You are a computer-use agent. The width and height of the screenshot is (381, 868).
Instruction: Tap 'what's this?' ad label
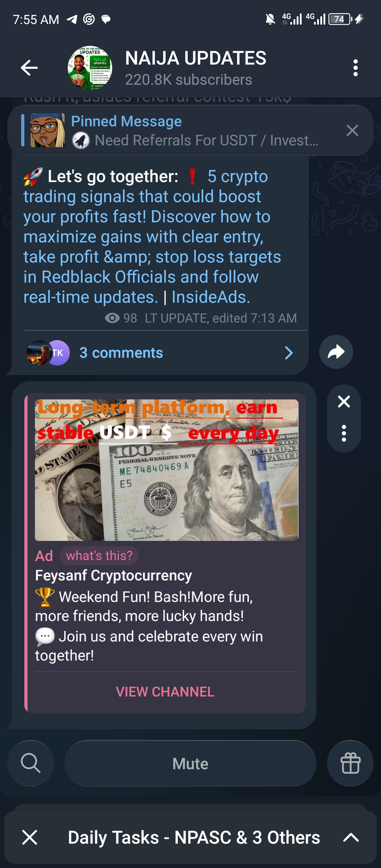[99, 556]
